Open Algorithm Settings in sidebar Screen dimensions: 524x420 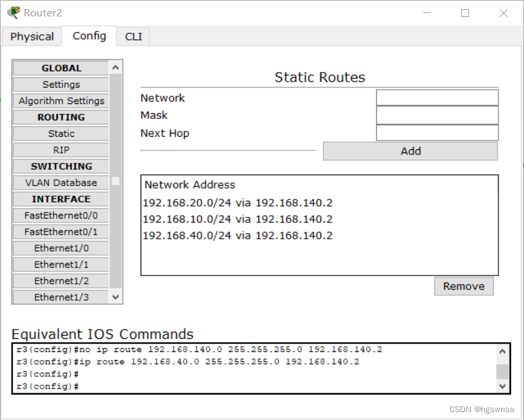[61, 101]
